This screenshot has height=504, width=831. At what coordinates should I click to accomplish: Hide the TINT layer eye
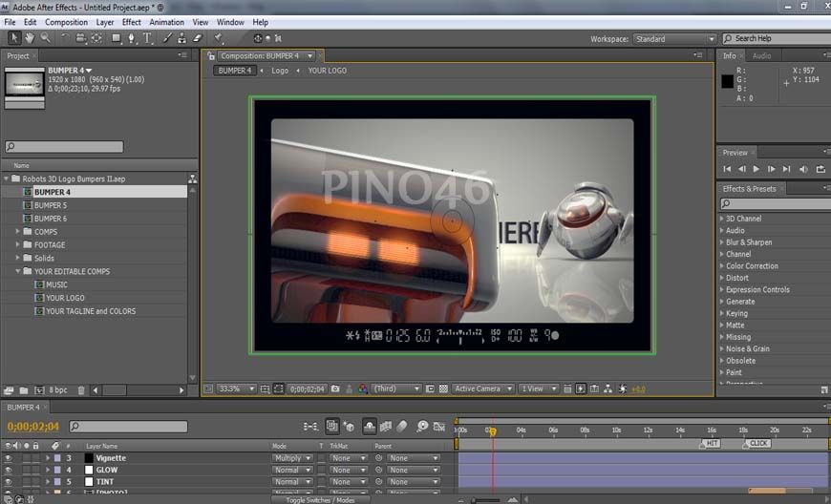pos(8,482)
